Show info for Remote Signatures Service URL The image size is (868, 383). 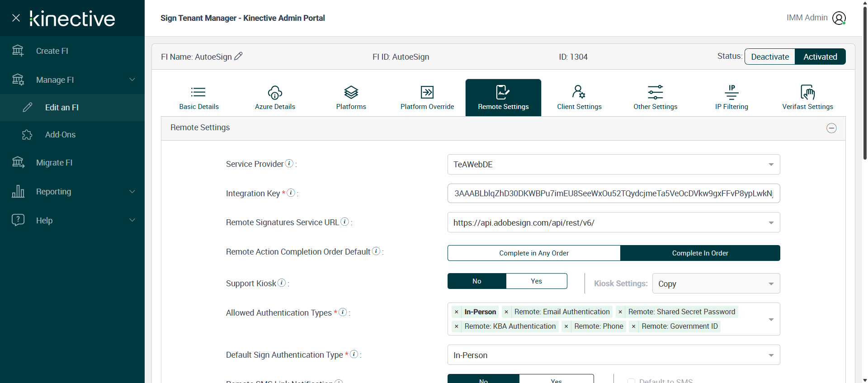coord(344,222)
